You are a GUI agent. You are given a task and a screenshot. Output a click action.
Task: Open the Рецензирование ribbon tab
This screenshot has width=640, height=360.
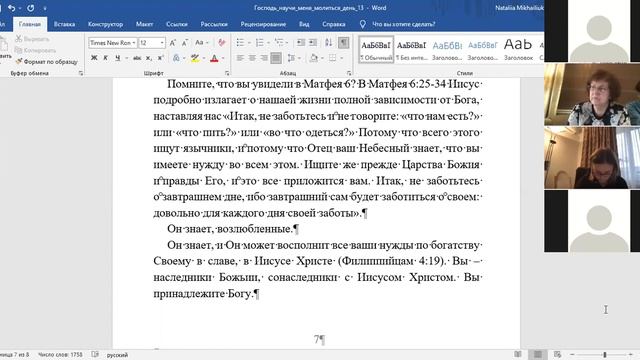click(263, 24)
